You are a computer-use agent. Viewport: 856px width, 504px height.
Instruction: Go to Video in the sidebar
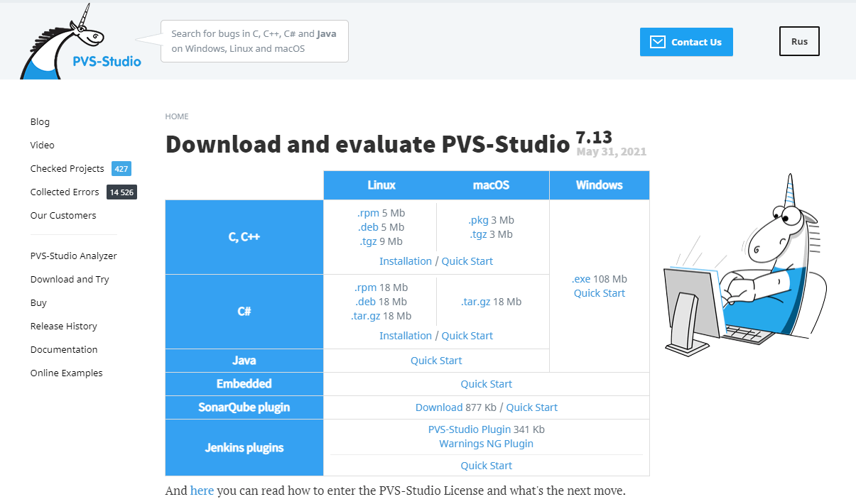pos(43,145)
